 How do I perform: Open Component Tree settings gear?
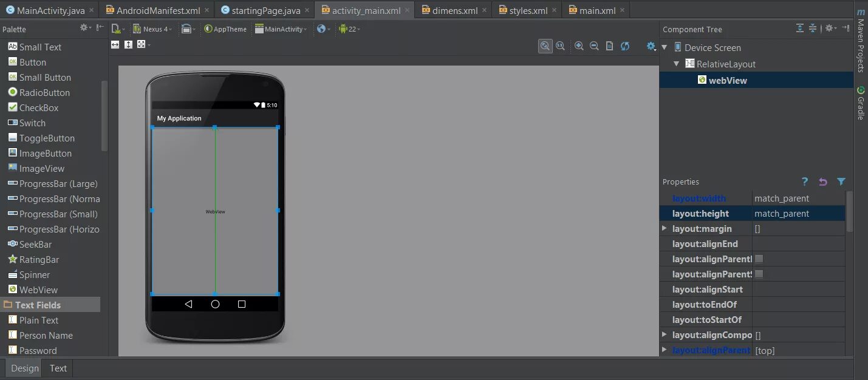tap(830, 29)
